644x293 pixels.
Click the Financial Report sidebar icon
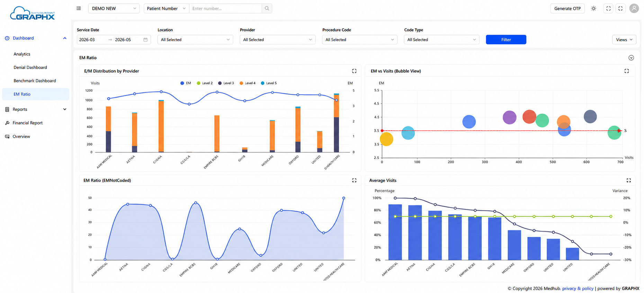click(7, 123)
